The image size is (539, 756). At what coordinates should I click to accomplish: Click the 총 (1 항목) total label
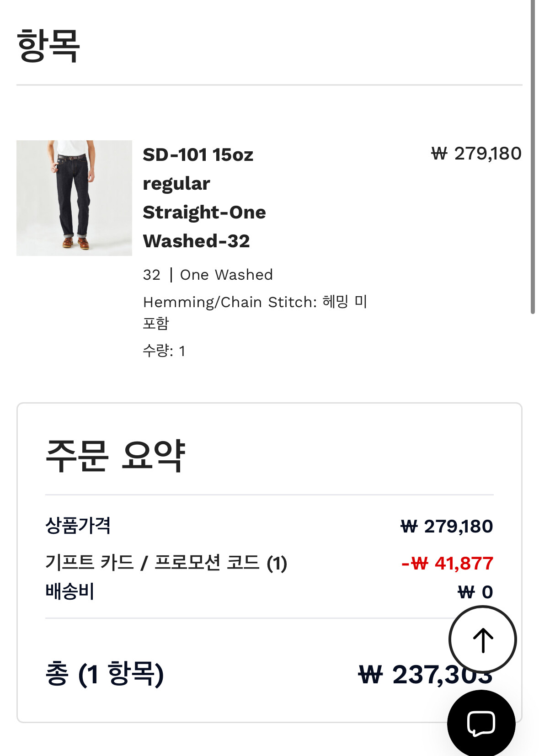click(104, 674)
